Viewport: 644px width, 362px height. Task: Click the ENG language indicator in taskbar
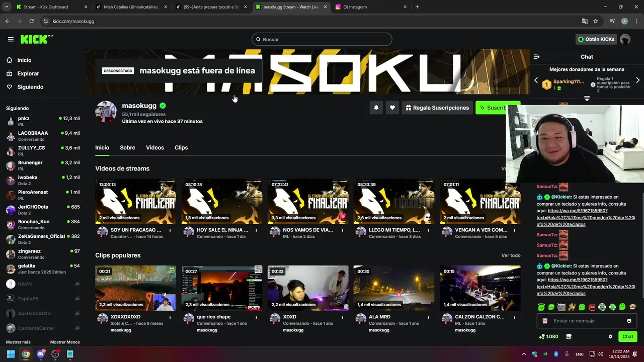580,354
